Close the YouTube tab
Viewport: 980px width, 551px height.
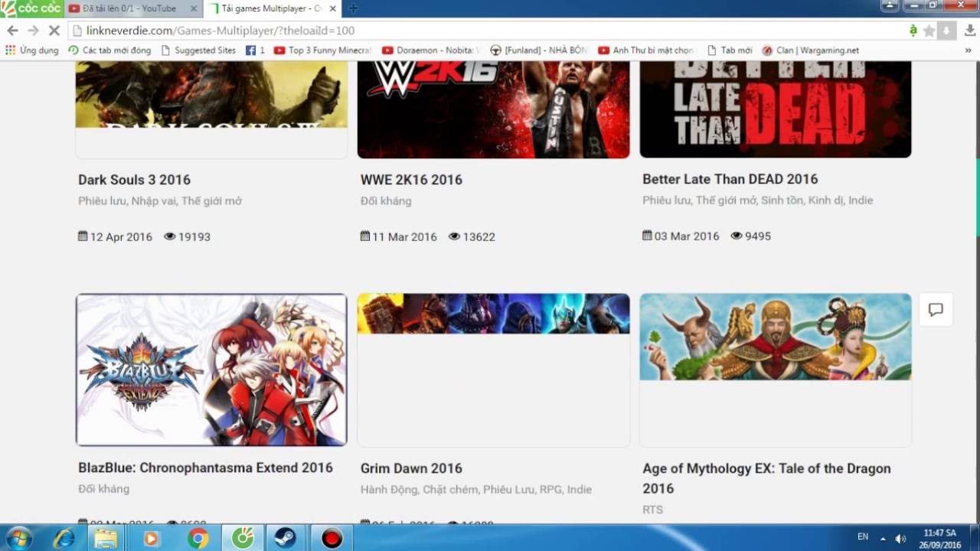click(x=193, y=8)
